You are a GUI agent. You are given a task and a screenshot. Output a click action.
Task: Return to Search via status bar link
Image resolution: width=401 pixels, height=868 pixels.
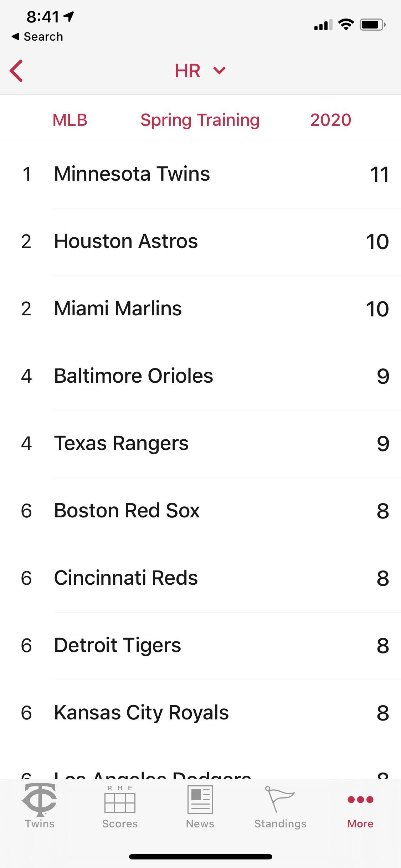[x=37, y=36]
